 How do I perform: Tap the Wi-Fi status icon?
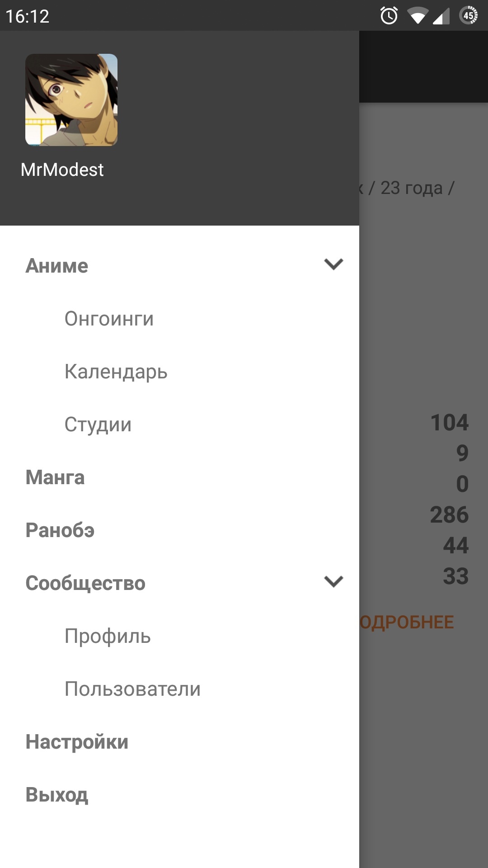[x=417, y=16]
